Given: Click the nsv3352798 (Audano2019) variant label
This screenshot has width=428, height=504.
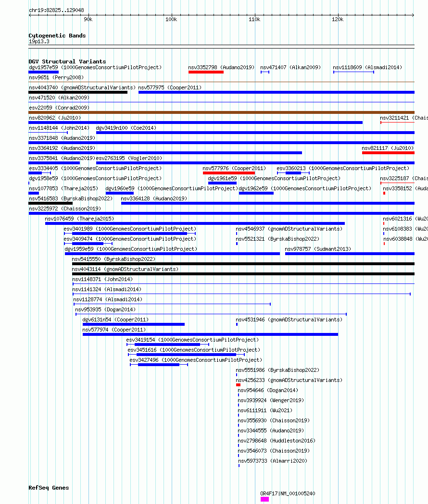Looking at the screenshot, I should pos(221,67).
